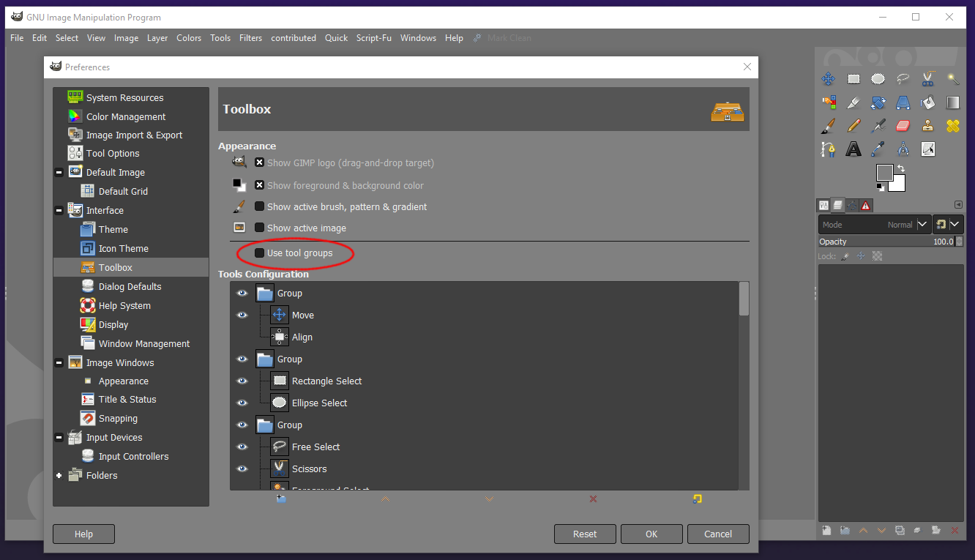The image size is (975, 560).
Task: Click the foreground color swatch
Action: click(x=884, y=173)
